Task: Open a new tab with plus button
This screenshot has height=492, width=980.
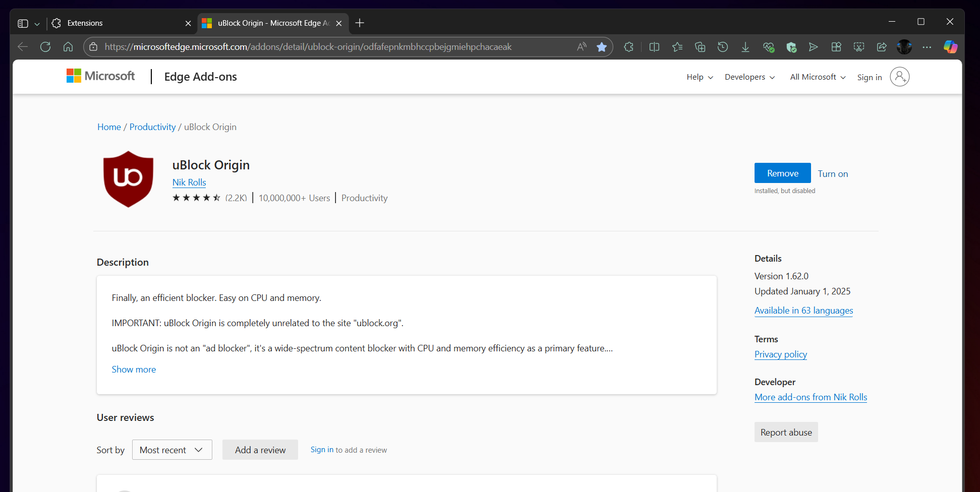Action: click(360, 23)
